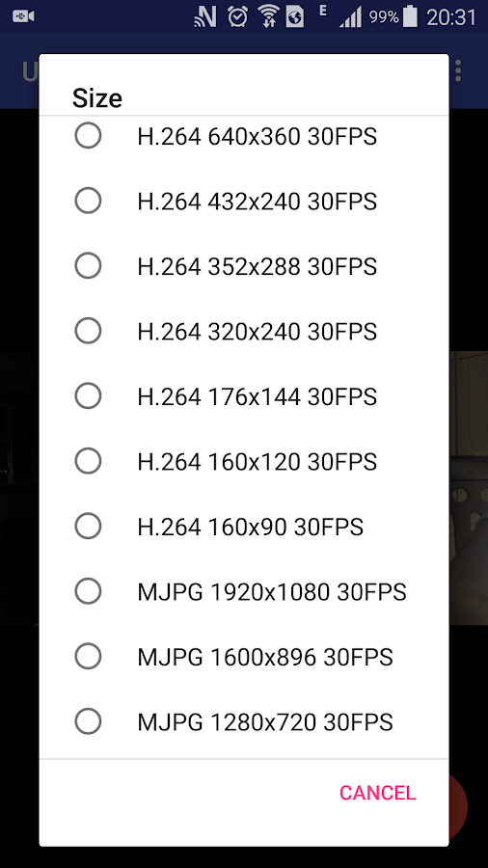Pick MJPG 1280x720 30FPS size
Screen dimensions: 488x868
coord(243,721)
